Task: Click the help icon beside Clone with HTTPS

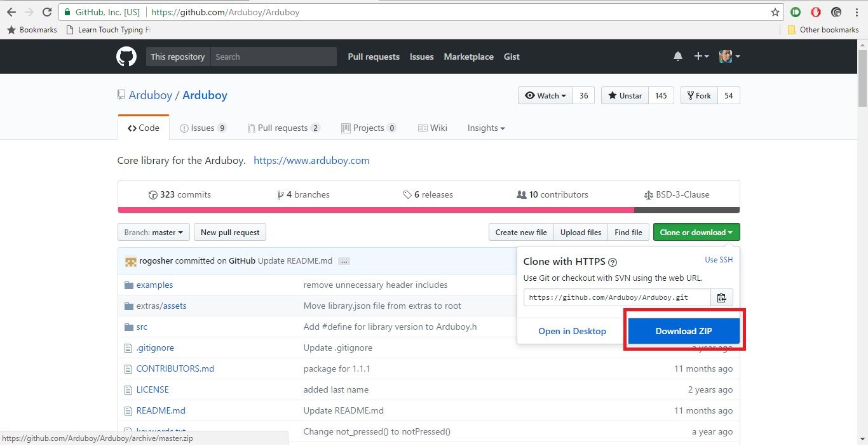Action: [x=613, y=262]
